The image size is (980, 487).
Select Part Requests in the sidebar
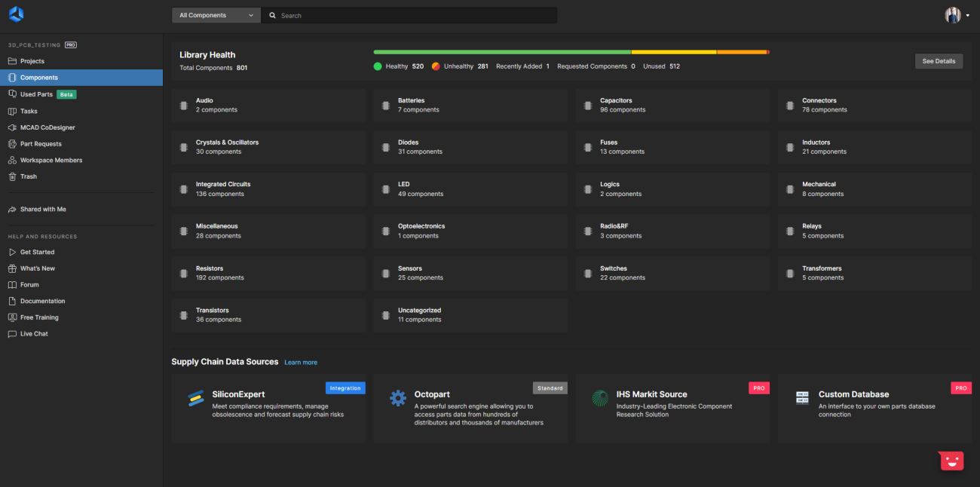41,144
